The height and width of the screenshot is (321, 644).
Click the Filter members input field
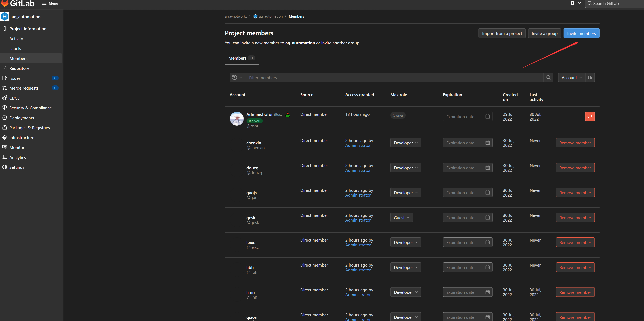point(394,77)
